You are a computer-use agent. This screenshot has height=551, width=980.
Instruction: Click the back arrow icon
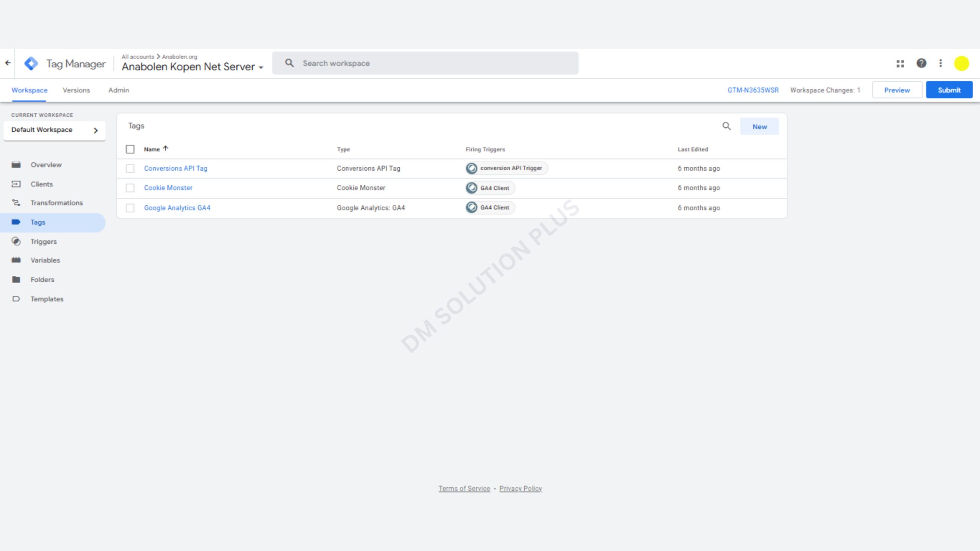click(8, 63)
